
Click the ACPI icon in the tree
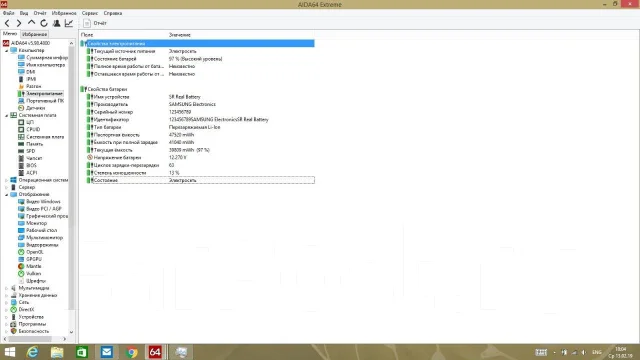click(x=21, y=173)
